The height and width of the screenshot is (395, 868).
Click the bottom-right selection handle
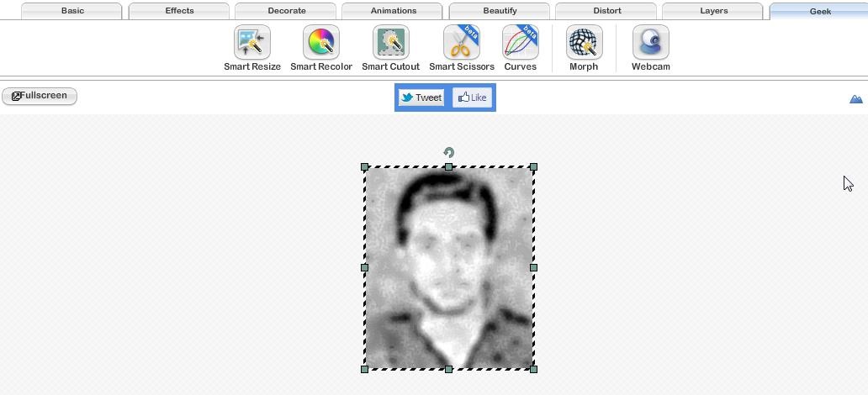533,369
